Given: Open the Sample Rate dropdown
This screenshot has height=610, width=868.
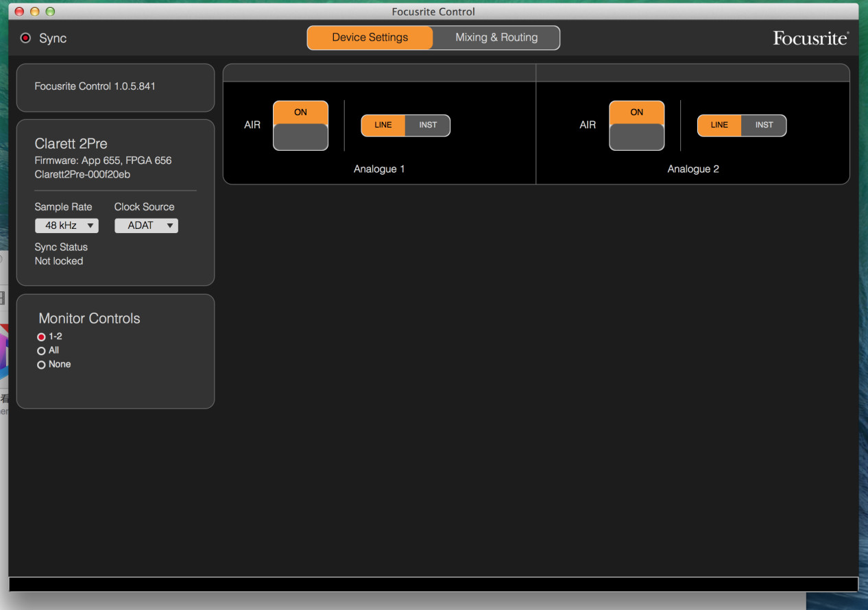Looking at the screenshot, I should point(67,225).
